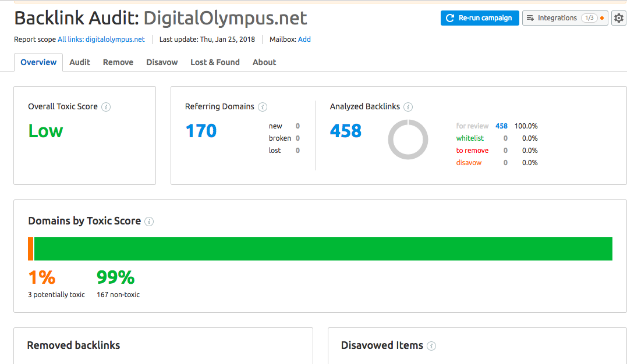Viewport: 627px width, 364px height.
Task: Click the analyzed backlinks donut chart
Action: click(x=408, y=140)
